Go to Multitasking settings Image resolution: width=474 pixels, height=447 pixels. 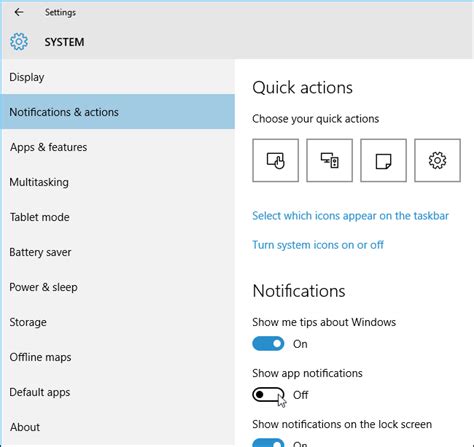coord(117,182)
